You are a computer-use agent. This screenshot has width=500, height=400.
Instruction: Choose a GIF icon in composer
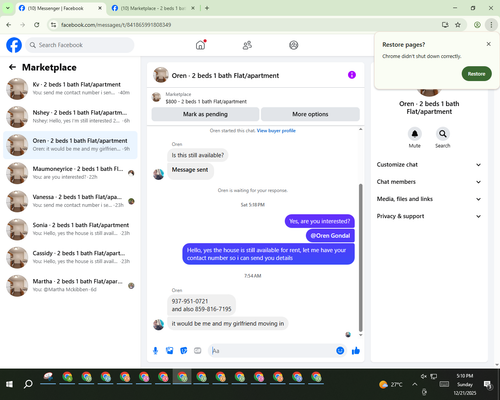(198, 351)
